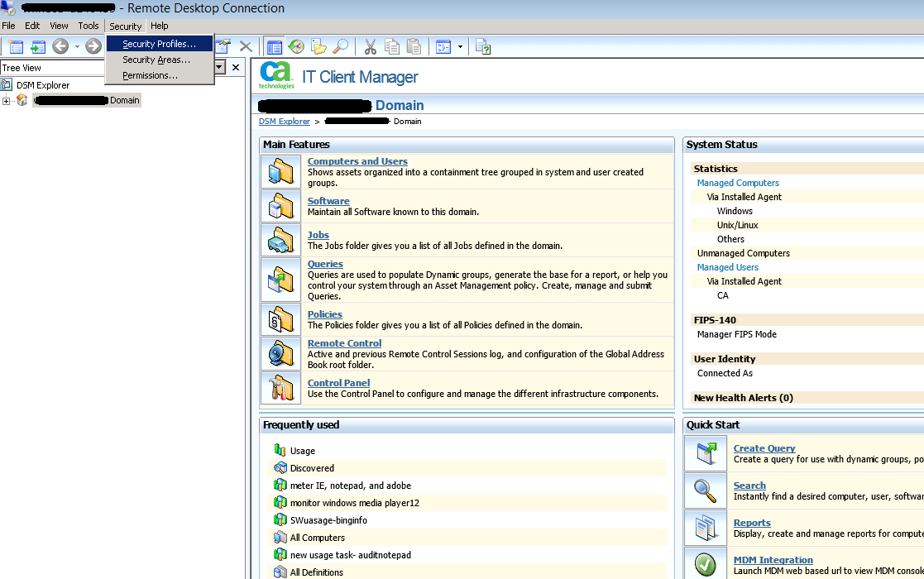Select Security Profiles menu entry
Image resolution: width=924 pixels, height=579 pixels.
coord(159,44)
